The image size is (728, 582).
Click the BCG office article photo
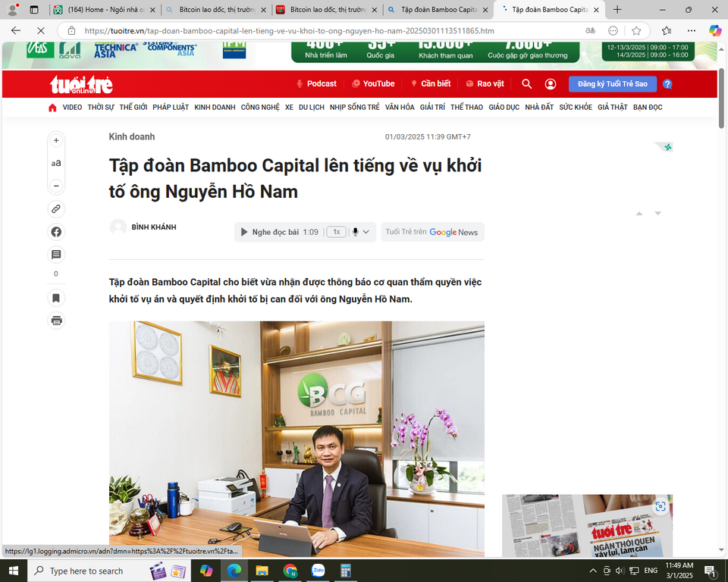297,439
